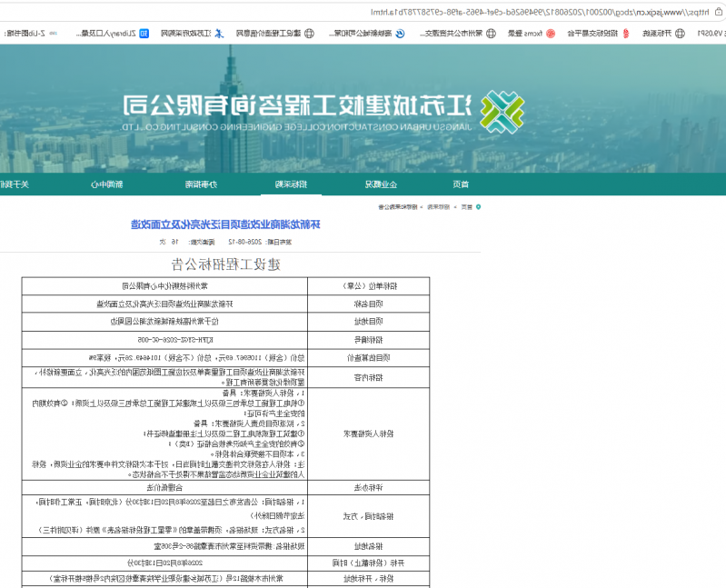Go to the 首页 navigation tab
726x588 pixels.
pyautogui.click(x=461, y=184)
